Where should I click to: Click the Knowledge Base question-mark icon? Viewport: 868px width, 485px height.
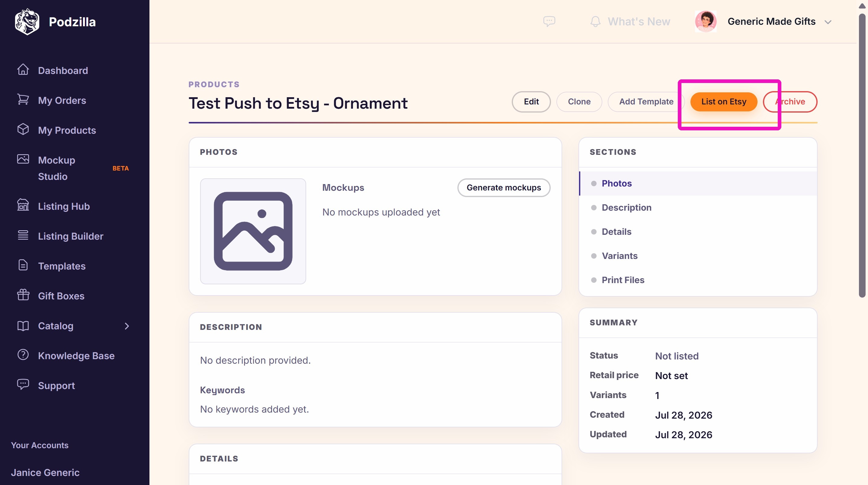coord(23,355)
